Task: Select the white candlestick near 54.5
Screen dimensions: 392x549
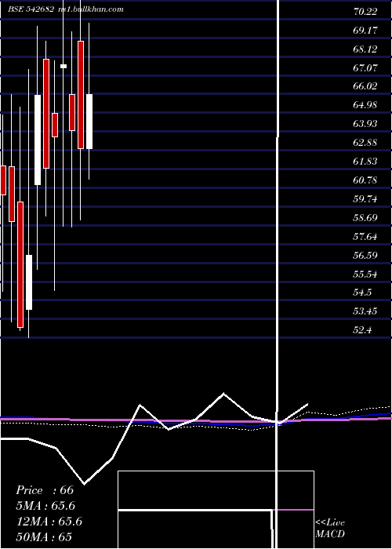Action: (29, 282)
